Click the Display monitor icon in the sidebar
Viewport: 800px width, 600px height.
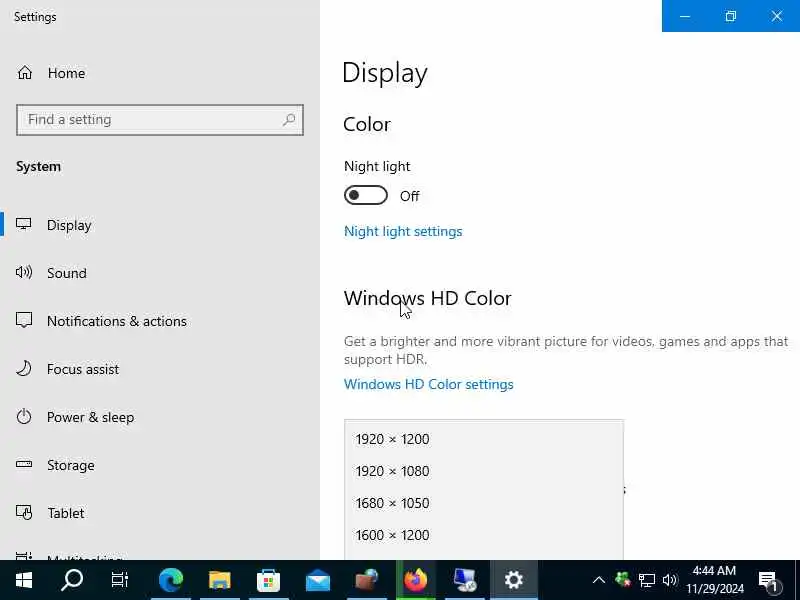[24, 224]
